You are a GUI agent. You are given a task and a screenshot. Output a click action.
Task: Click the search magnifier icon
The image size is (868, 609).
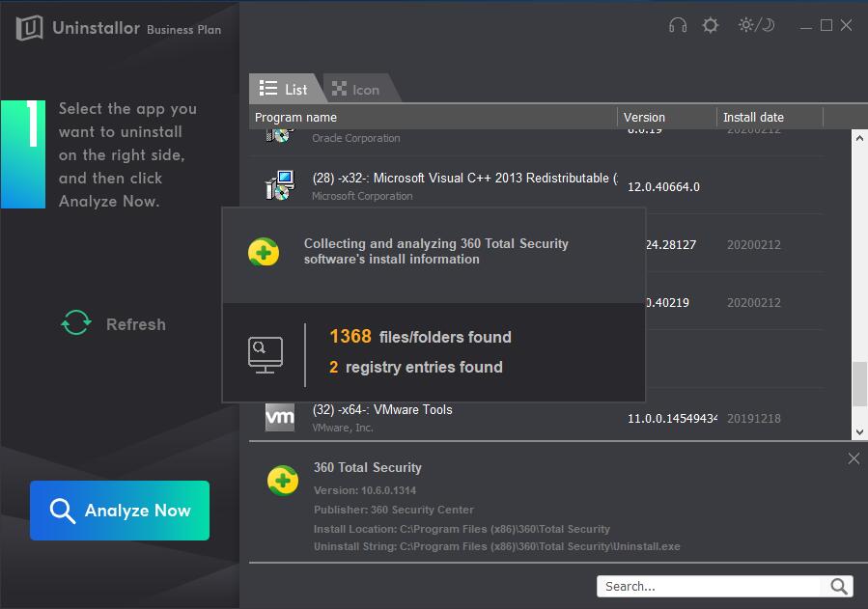click(838, 586)
